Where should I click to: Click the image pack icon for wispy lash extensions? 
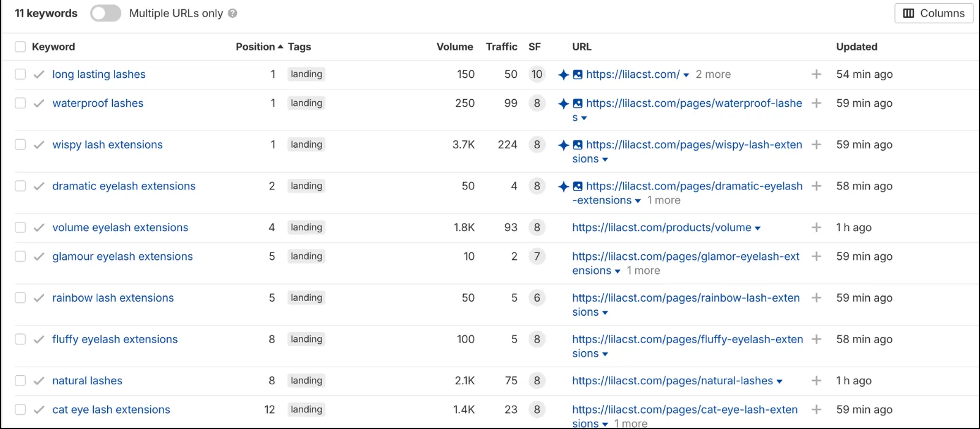(x=578, y=145)
